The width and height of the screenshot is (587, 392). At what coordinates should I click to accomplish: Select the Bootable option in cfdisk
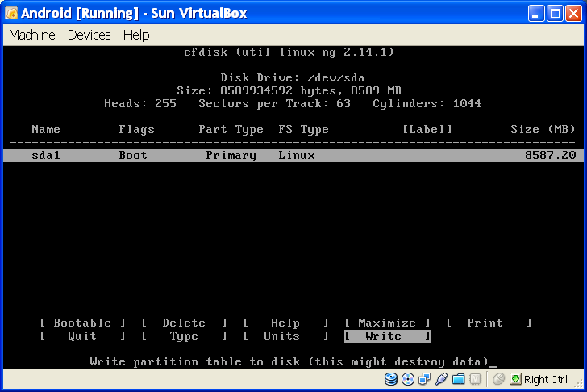[x=82, y=323]
